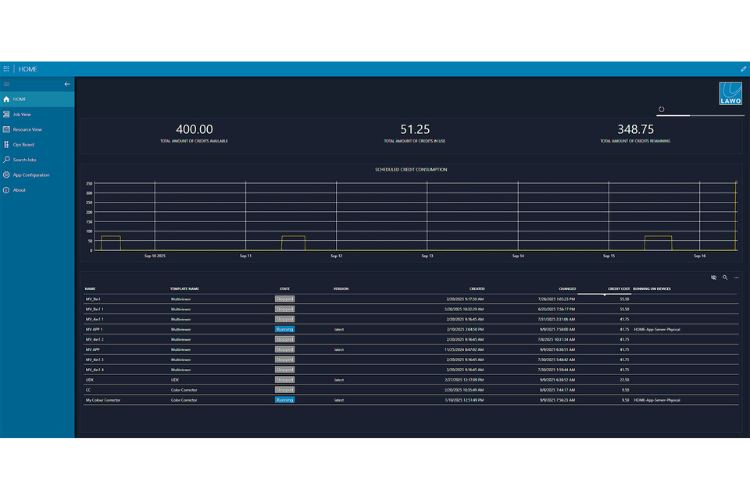Viewport: 750px width, 500px height.
Task: Open the app grid launcher icon
Action: 7,69
